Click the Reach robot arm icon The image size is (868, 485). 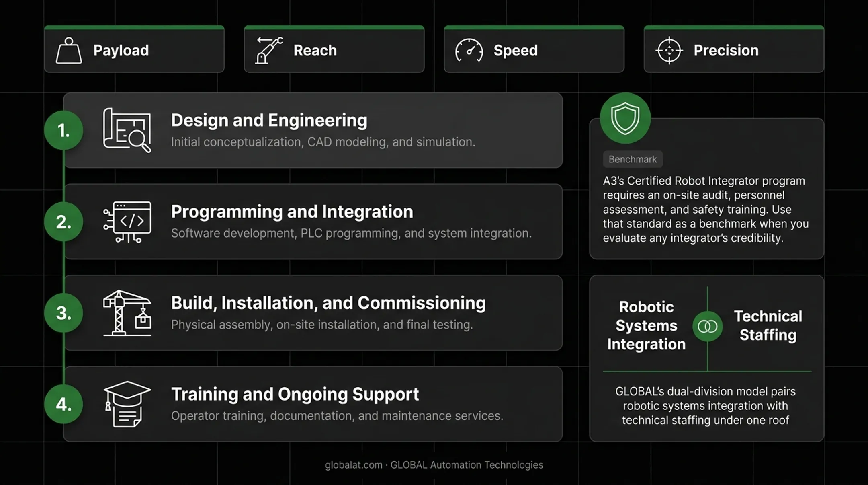269,50
